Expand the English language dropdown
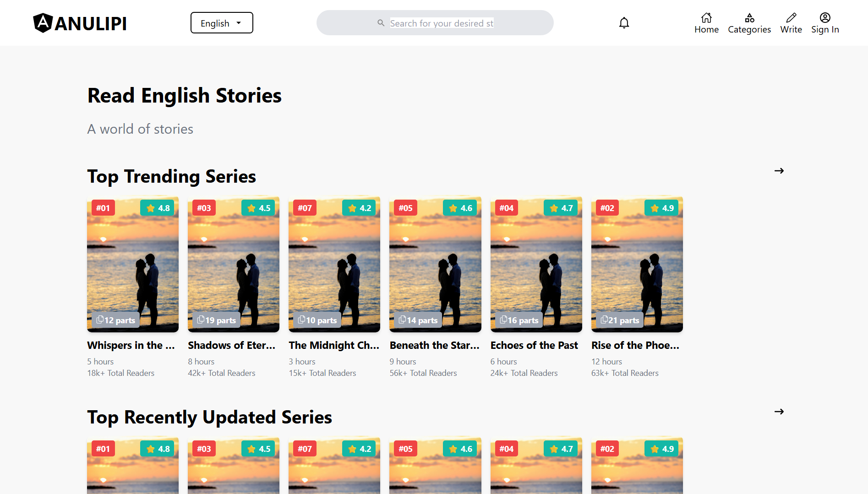 point(222,23)
